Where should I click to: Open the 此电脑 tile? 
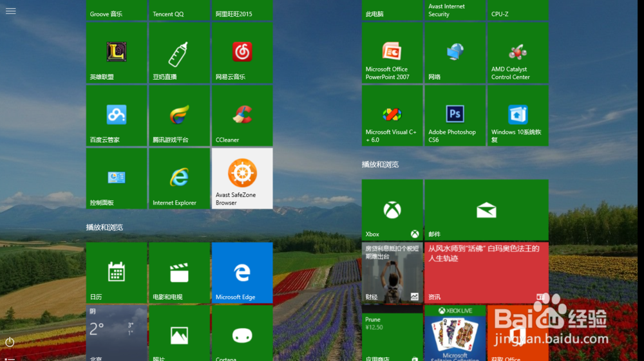[392, 10]
